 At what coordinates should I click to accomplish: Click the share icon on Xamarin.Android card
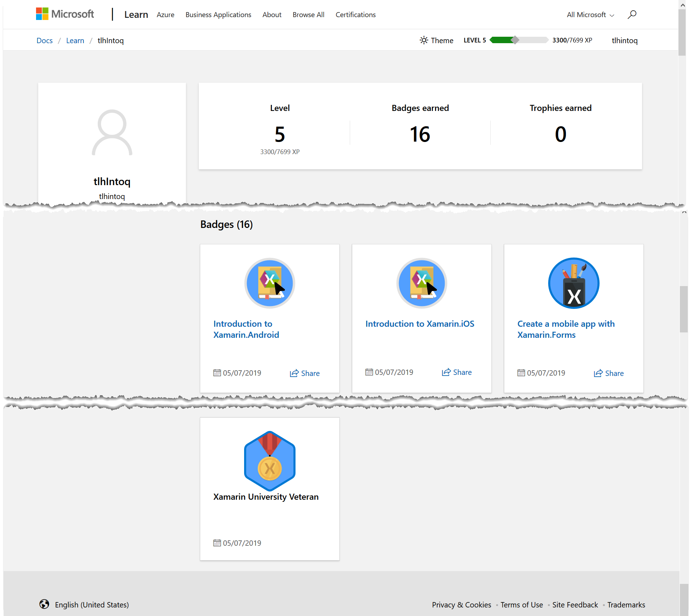[294, 373]
